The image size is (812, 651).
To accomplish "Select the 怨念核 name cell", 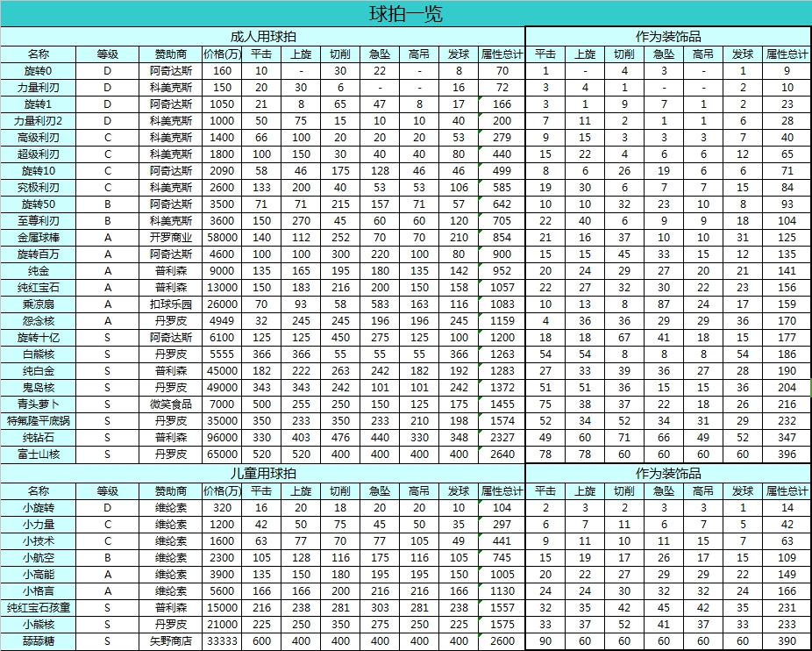I will pyautogui.click(x=39, y=321).
